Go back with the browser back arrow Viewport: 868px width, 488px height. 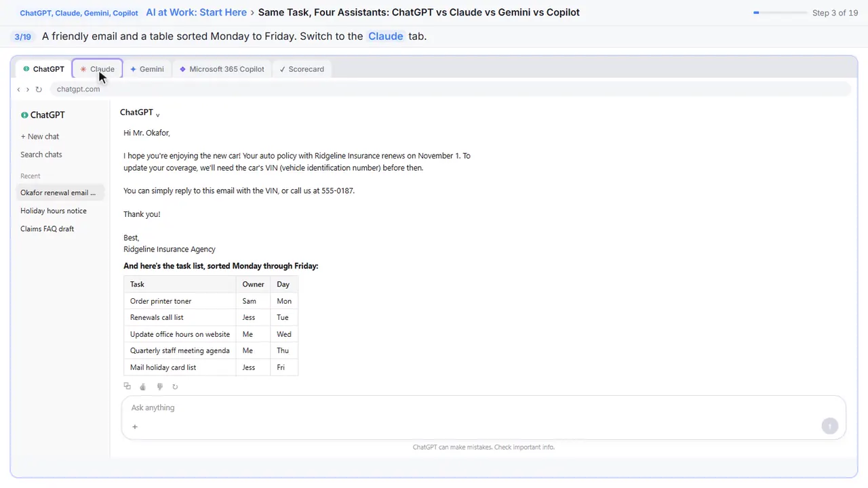[x=19, y=89]
